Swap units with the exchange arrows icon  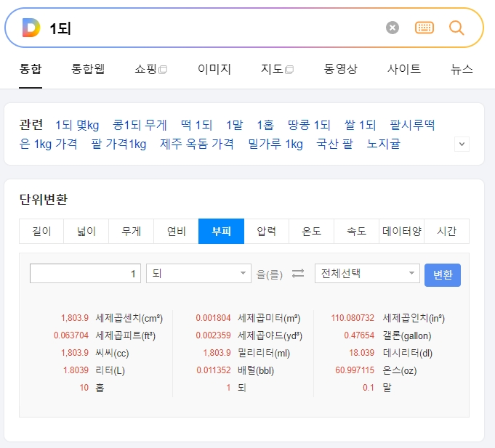point(298,273)
